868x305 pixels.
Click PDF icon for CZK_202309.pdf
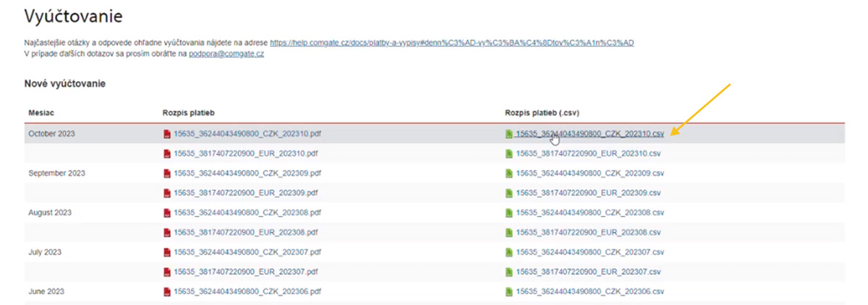click(x=168, y=173)
